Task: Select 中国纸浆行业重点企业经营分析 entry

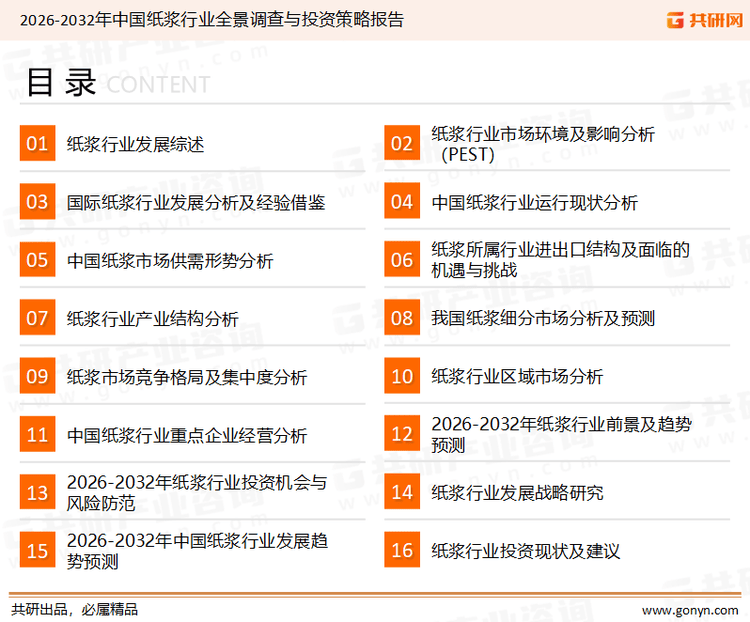Action: point(186,435)
